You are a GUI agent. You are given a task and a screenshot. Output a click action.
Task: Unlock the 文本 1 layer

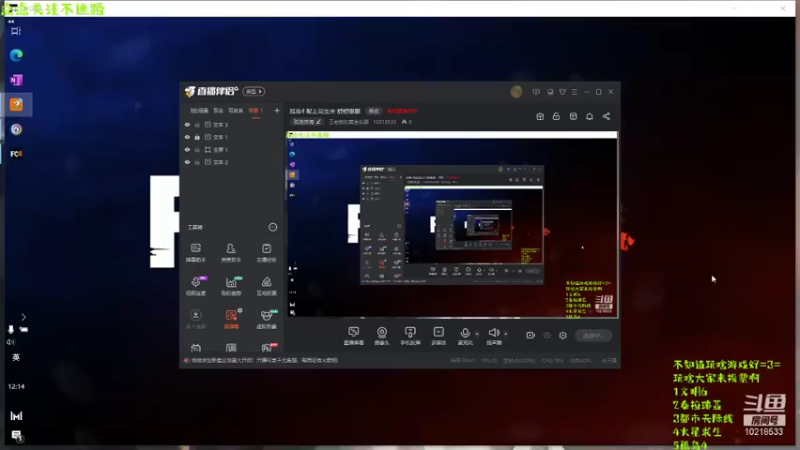pos(197,137)
